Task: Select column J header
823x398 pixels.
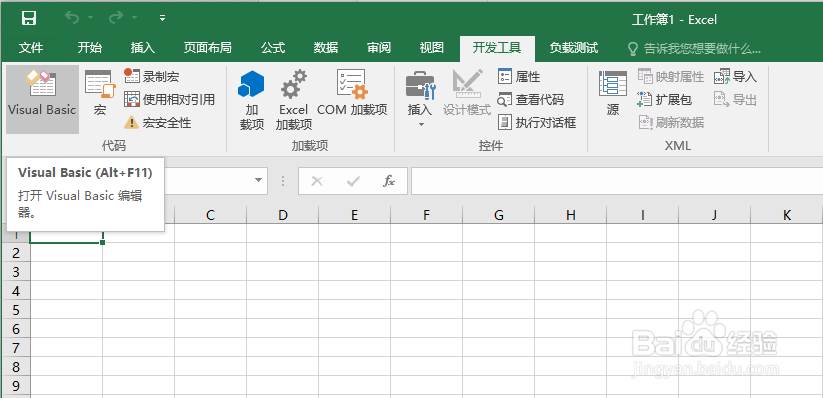Action: coord(714,214)
